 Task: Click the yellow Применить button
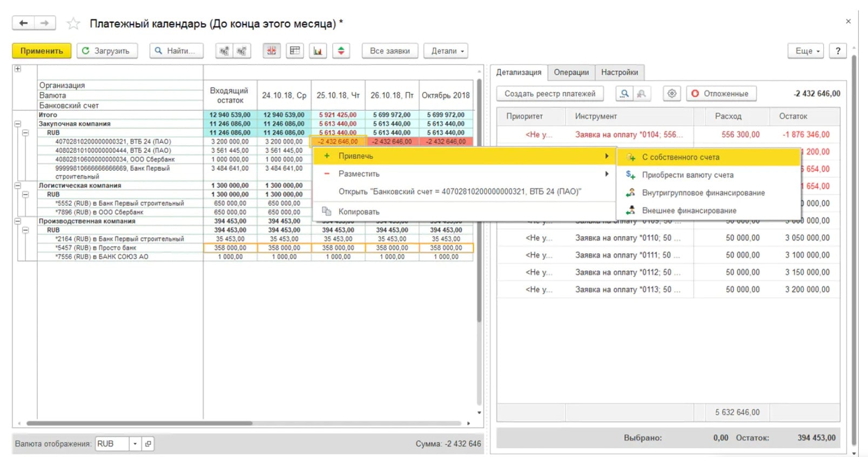pyautogui.click(x=42, y=51)
